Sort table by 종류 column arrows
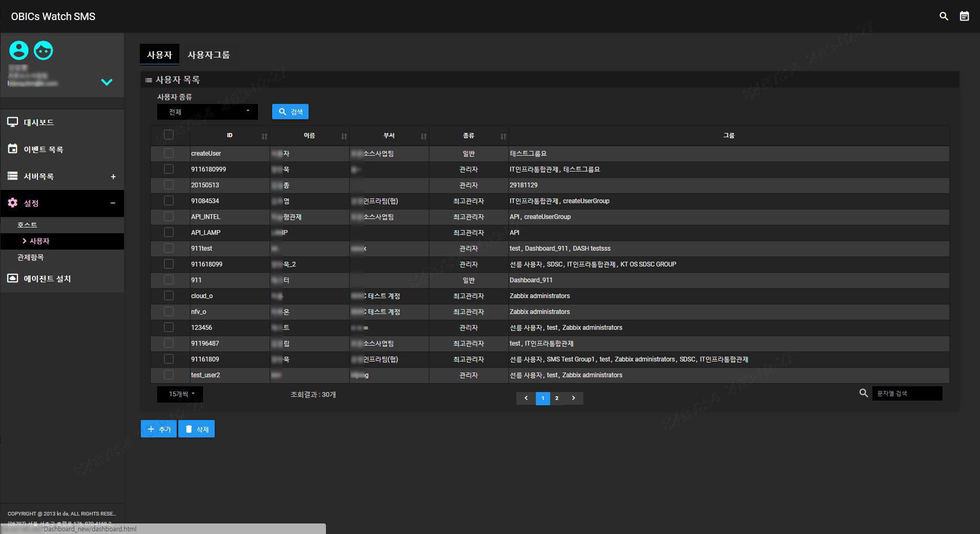The image size is (980, 534). (503, 136)
